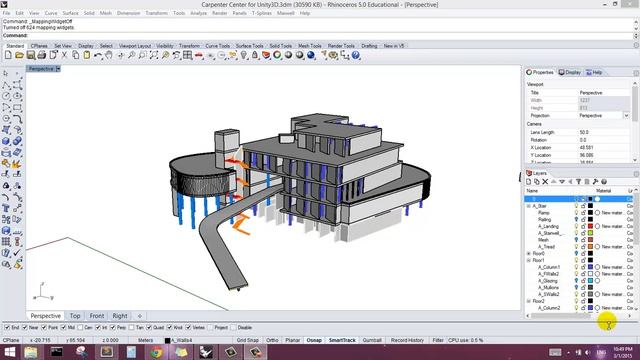The height and width of the screenshot is (360, 640).
Task: Collapse the Floor2 layer group
Action: (529, 301)
